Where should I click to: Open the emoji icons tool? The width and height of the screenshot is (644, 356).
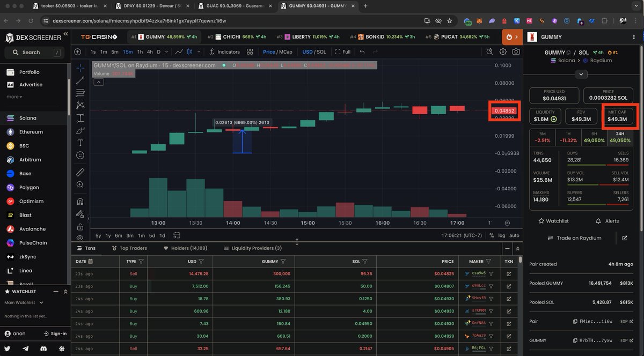coord(80,155)
